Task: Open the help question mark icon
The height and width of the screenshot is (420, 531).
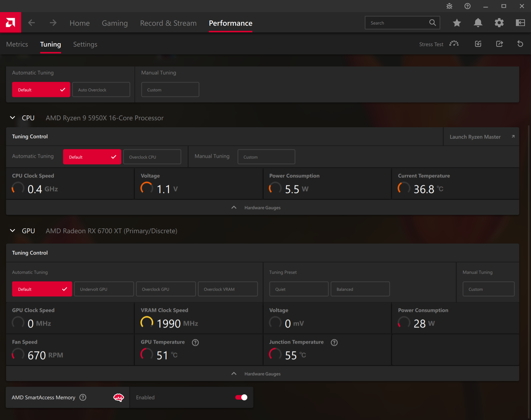Action: tap(468, 6)
